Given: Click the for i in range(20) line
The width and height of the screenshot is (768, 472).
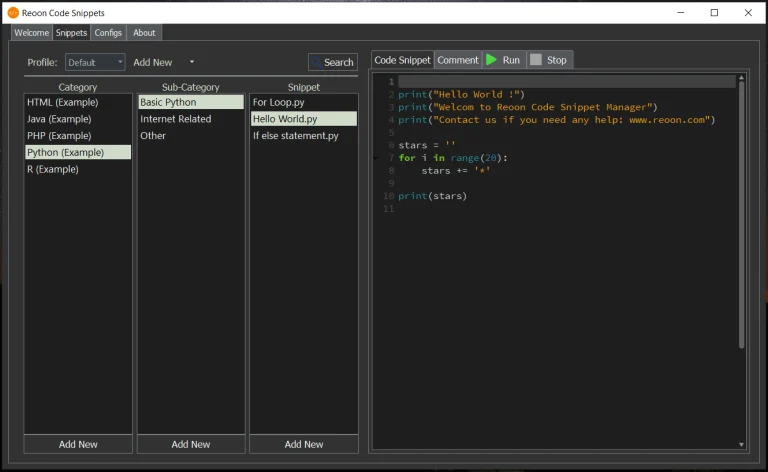Looking at the screenshot, I should point(453,158).
